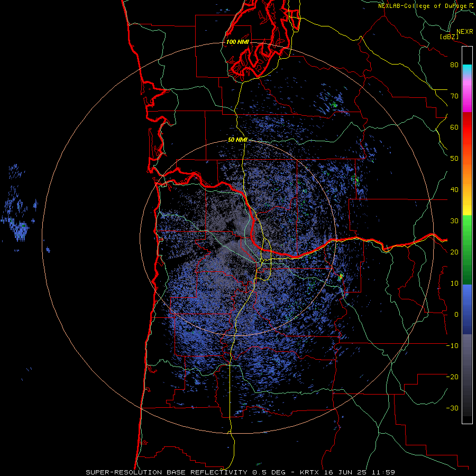This screenshot has height=476, width=476.
Task: Click the Super-Resolution Base Reflectivity caption text
Action: (x=240, y=472)
